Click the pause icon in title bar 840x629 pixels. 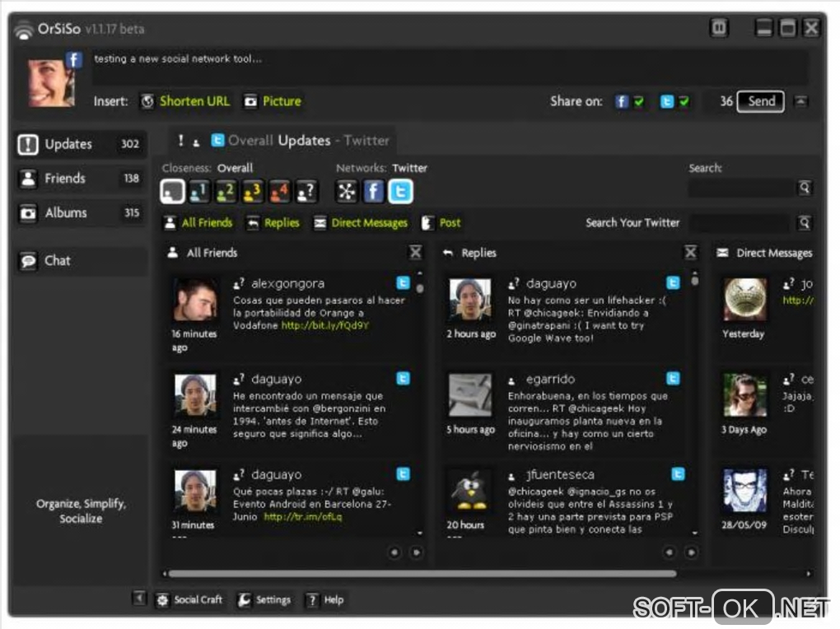(719, 27)
